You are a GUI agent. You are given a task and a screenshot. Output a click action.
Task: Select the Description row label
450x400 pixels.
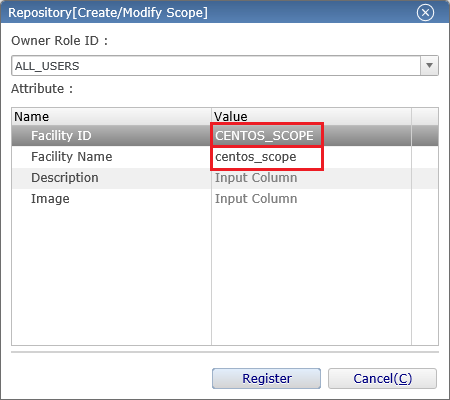pyautogui.click(x=65, y=178)
